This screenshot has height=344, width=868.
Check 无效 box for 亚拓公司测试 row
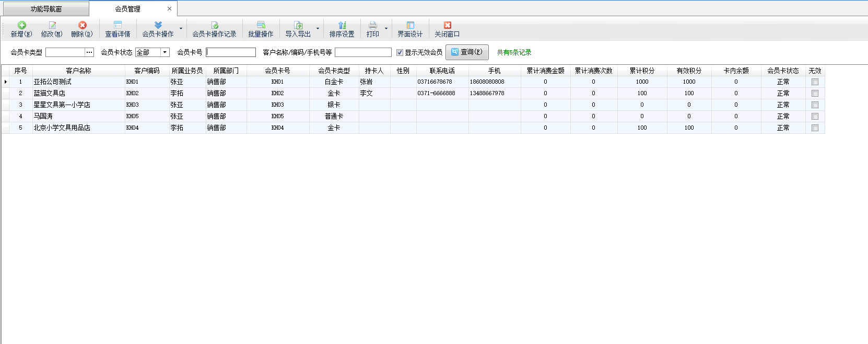click(815, 82)
